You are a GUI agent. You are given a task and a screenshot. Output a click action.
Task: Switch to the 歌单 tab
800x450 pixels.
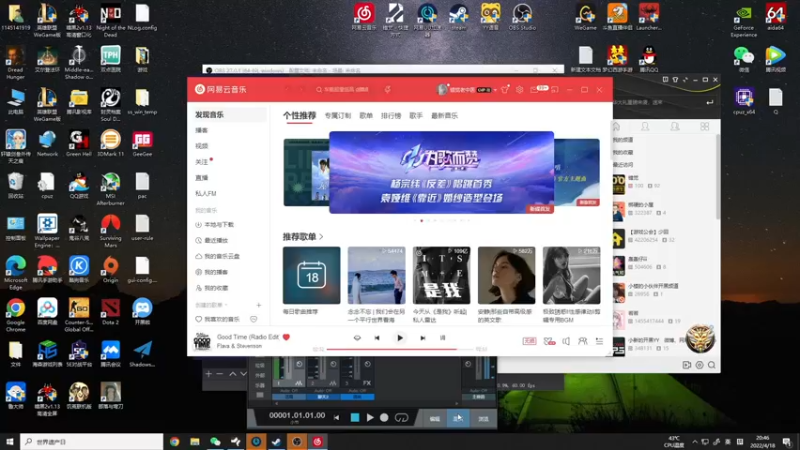click(x=366, y=116)
